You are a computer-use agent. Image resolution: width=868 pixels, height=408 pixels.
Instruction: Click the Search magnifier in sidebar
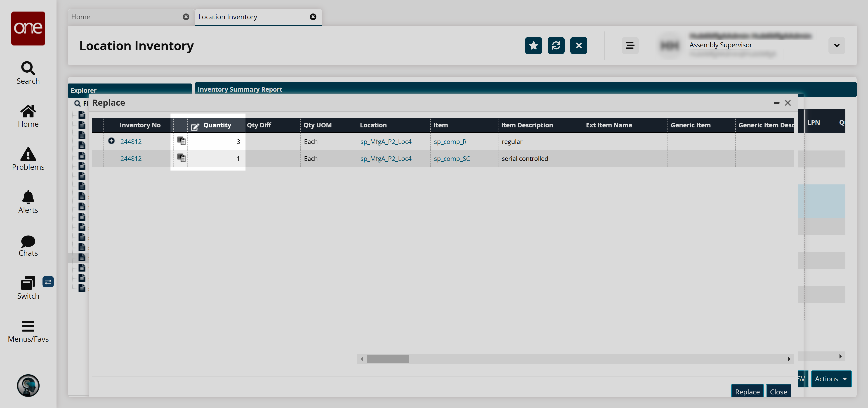pos(28,68)
